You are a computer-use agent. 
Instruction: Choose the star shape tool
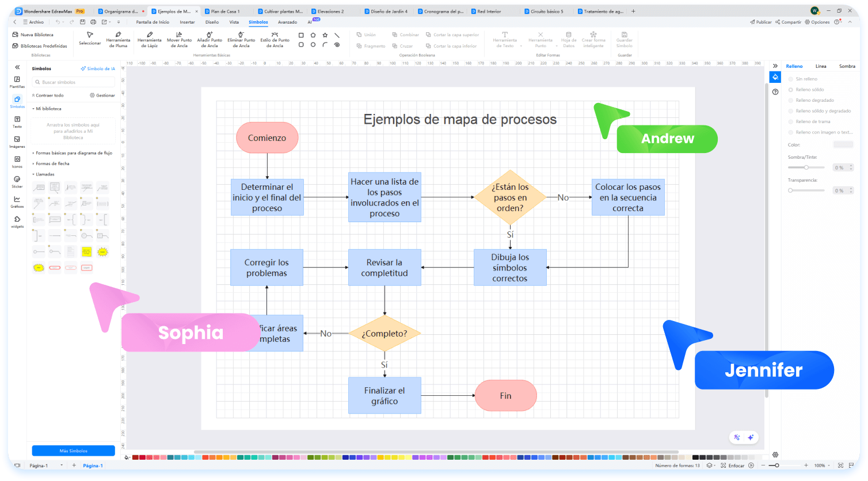point(325,35)
